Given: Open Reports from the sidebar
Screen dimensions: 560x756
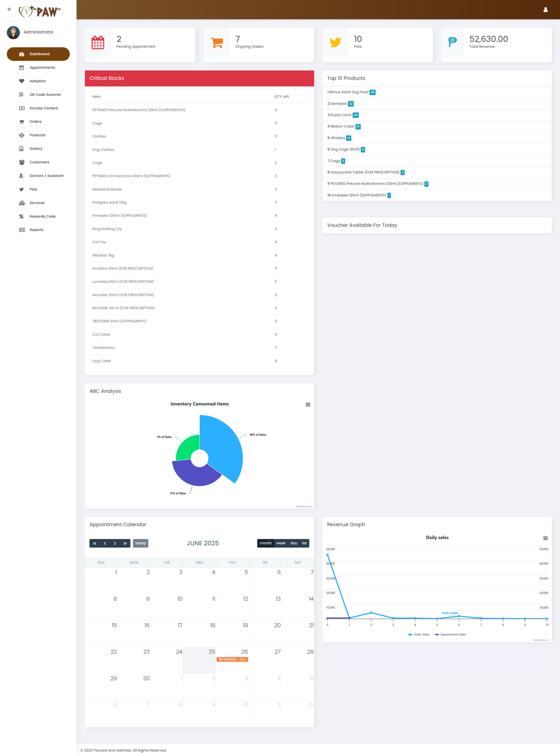Looking at the screenshot, I should pyautogui.click(x=36, y=230).
